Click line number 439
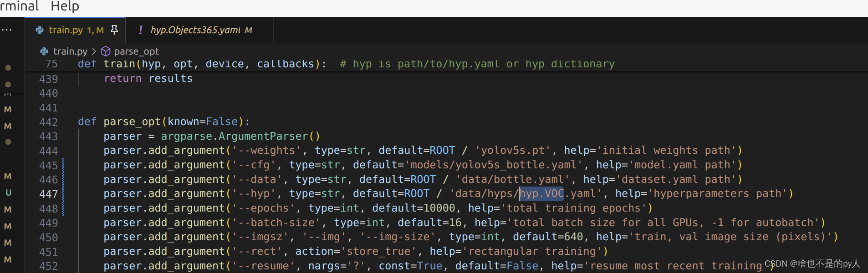 [x=48, y=79]
